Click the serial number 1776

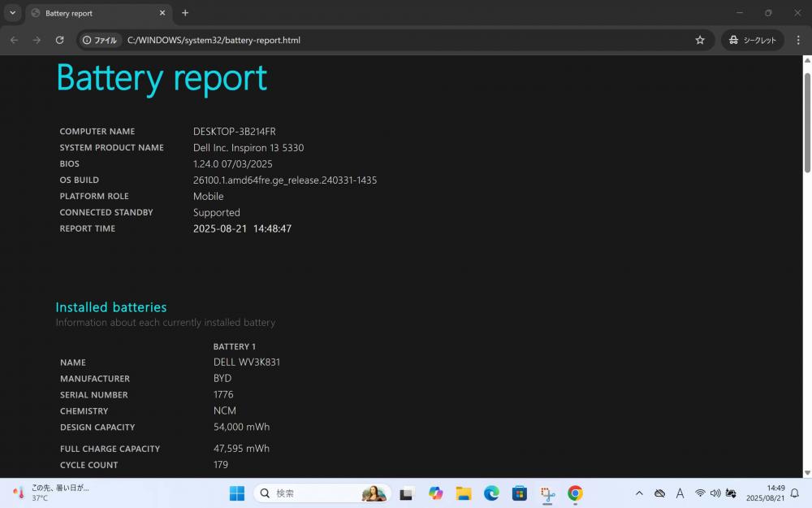coord(223,394)
